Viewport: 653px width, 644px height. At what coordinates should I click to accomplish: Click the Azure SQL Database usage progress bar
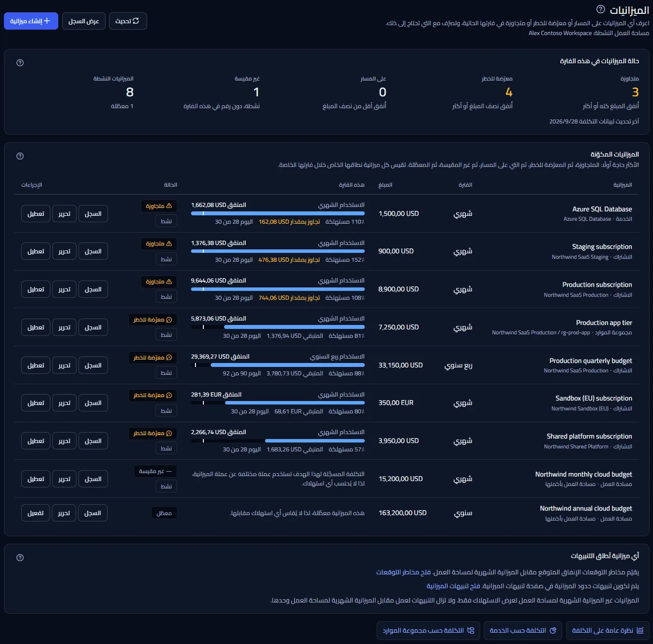click(x=278, y=213)
